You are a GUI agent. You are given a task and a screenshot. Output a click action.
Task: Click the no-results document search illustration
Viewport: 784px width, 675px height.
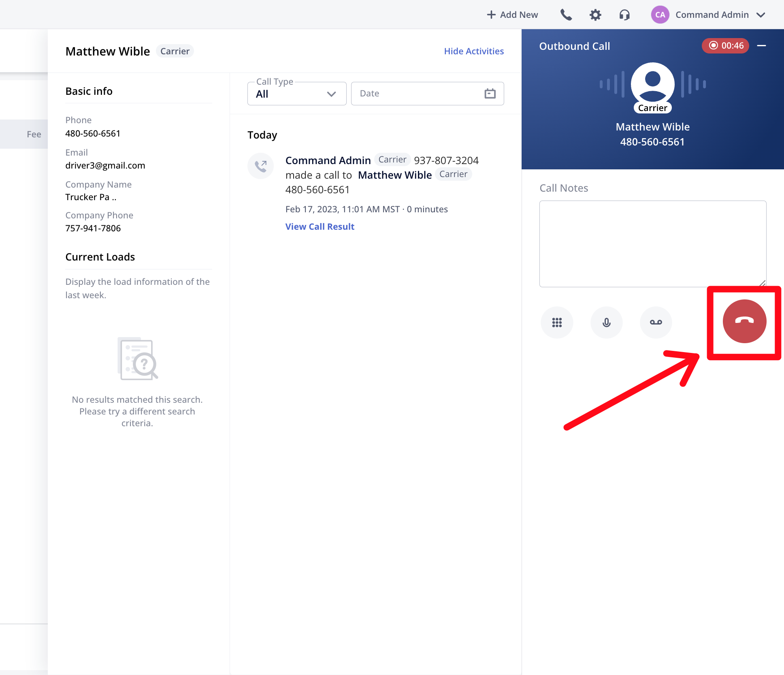(137, 359)
